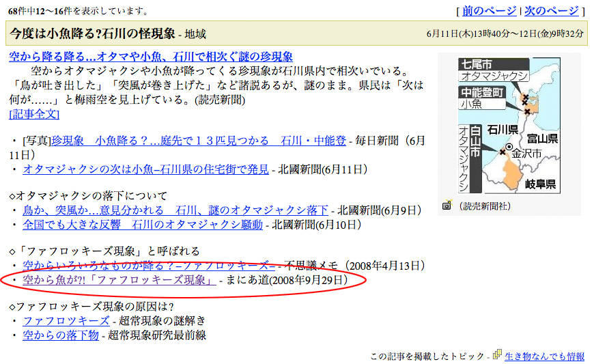Viewport: 594px width, 364px height.
Task: Go to 次のページ (next page)
Action: coord(551,11)
